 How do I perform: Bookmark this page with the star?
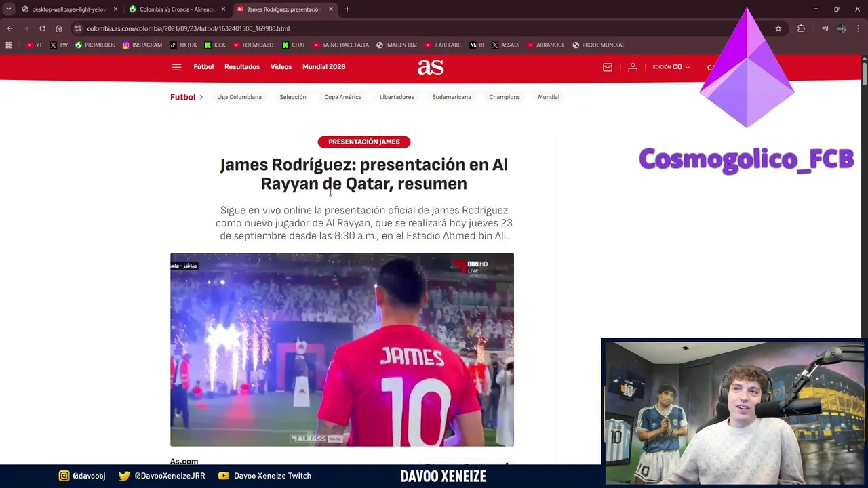pyautogui.click(x=778, y=28)
